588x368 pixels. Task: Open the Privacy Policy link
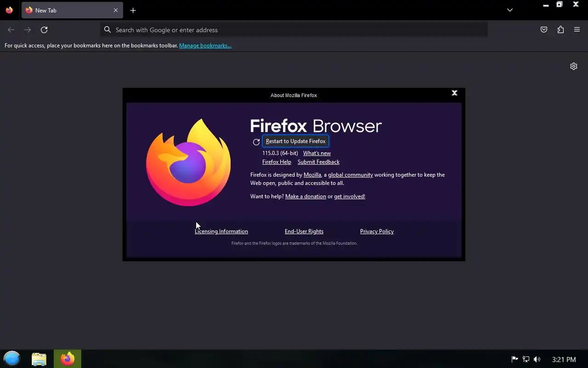click(377, 231)
